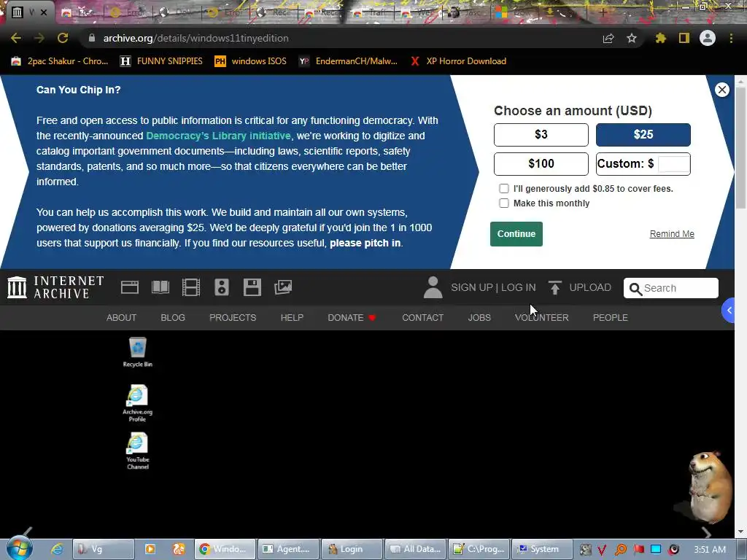Check the Make this monthly box

coord(504,203)
